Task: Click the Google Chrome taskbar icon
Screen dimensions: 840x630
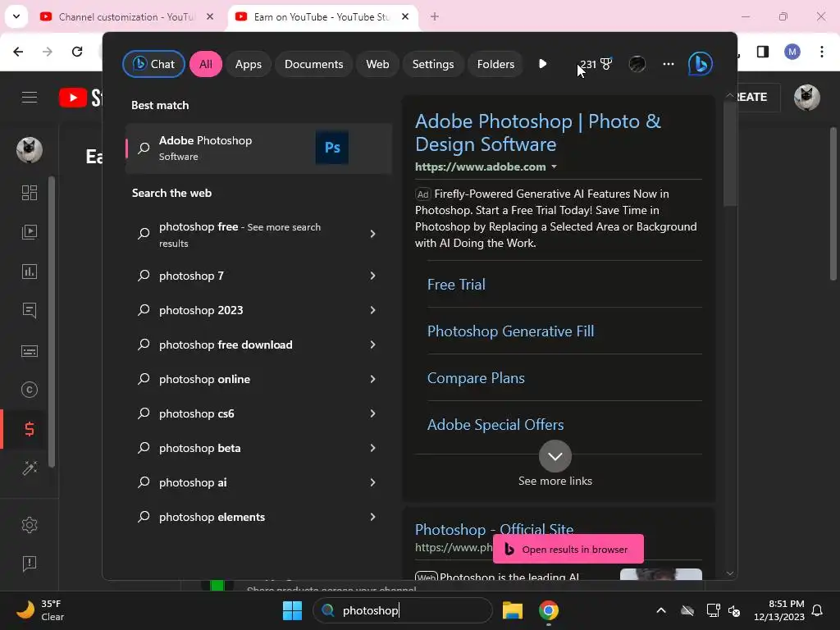Action: pyautogui.click(x=549, y=610)
